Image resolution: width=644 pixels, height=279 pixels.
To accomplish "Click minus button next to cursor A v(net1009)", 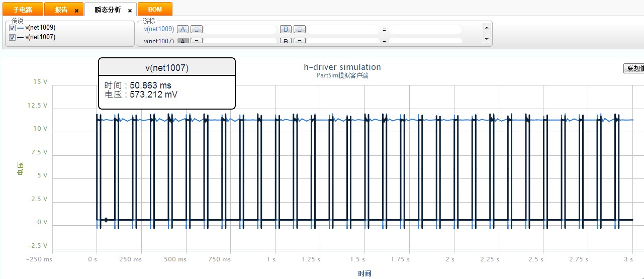I will pyautogui.click(x=197, y=29).
